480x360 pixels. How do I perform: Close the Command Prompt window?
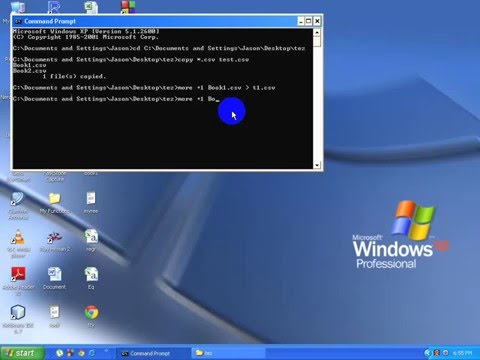[318, 21]
